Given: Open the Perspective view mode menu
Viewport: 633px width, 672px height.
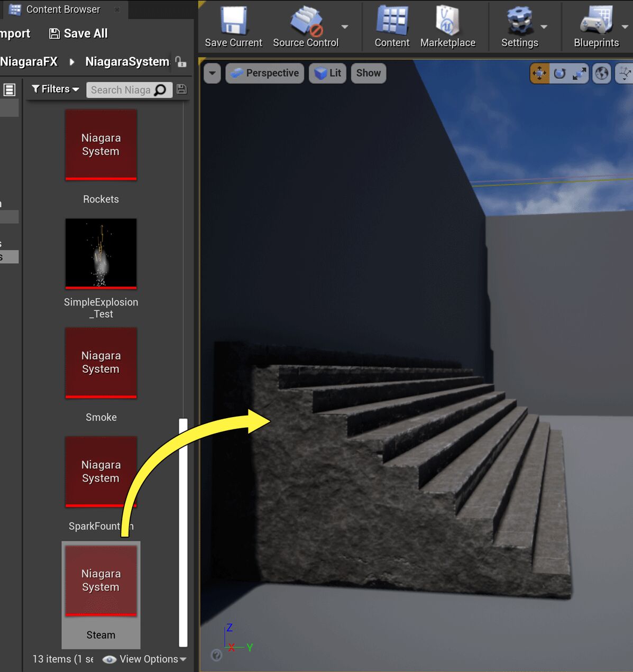Looking at the screenshot, I should pos(265,73).
